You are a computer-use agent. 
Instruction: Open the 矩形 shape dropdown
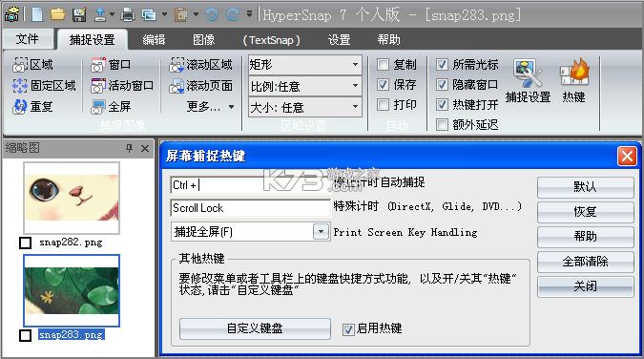click(x=304, y=65)
